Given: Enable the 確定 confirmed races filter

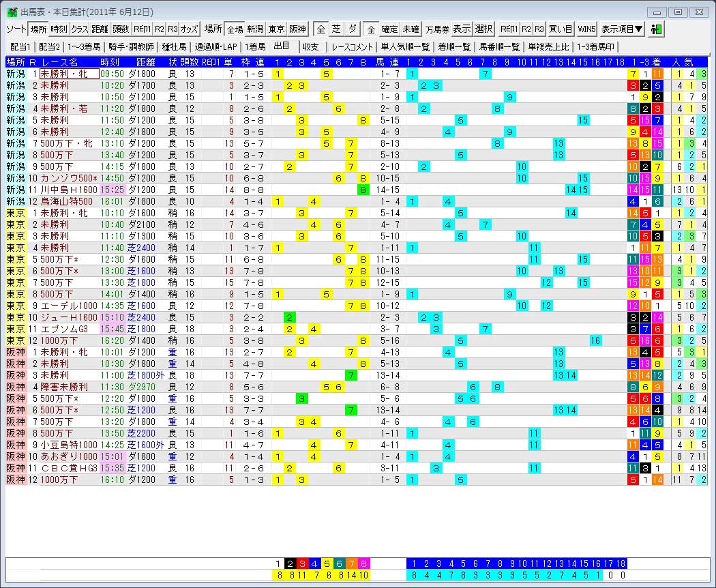Looking at the screenshot, I should (389, 29).
